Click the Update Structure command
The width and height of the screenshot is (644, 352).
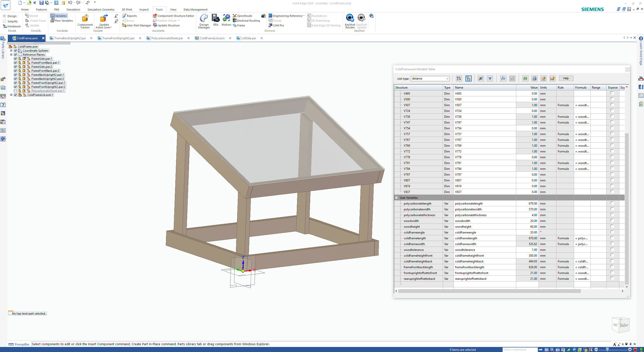click(x=168, y=25)
